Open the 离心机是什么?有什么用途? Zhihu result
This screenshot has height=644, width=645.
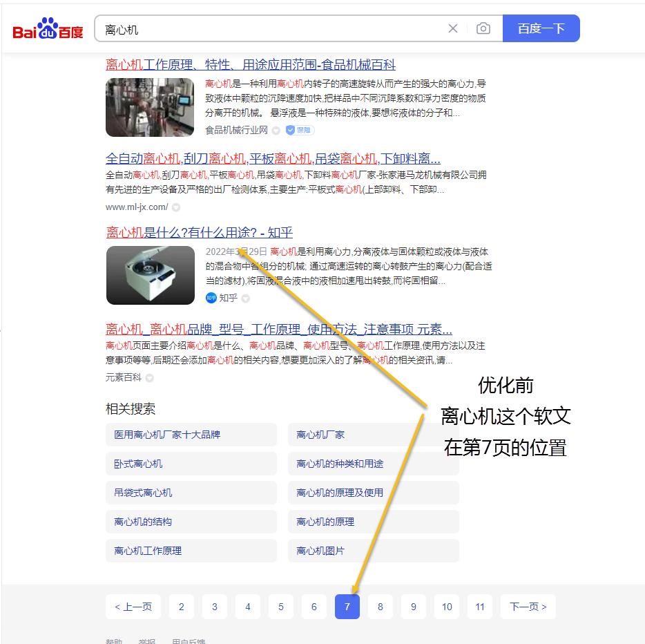[200, 233]
